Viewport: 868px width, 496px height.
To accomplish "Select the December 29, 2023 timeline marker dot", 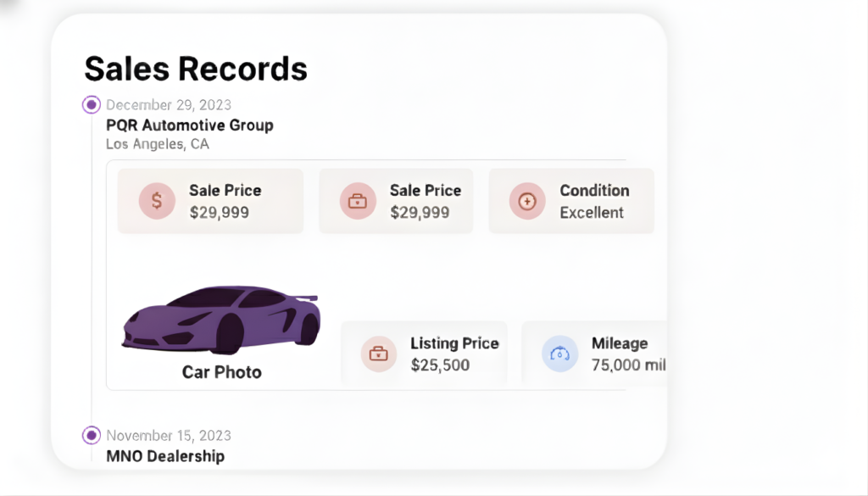I will (x=92, y=105).
